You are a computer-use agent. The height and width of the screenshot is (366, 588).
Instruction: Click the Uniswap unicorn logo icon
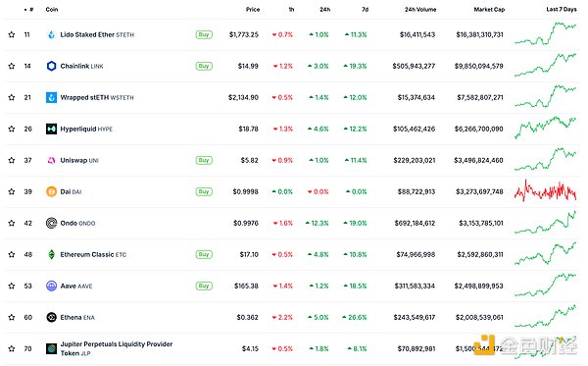click(51, 160)
